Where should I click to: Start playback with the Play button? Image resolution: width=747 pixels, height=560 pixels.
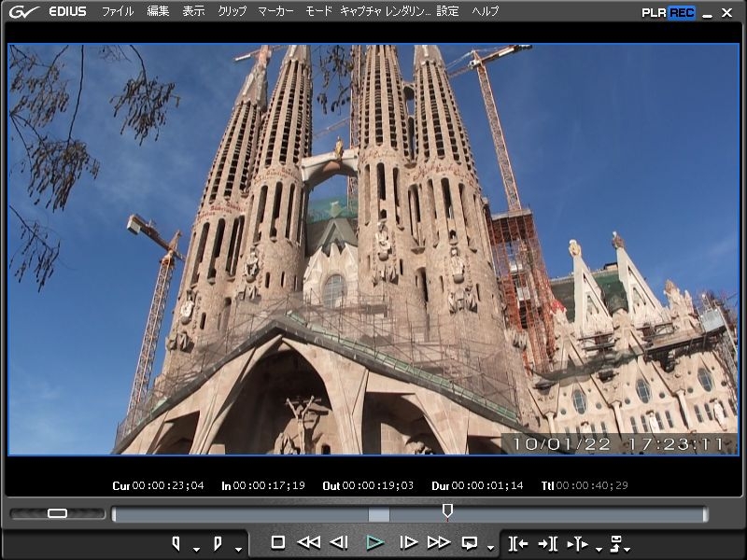coord(374,542)
